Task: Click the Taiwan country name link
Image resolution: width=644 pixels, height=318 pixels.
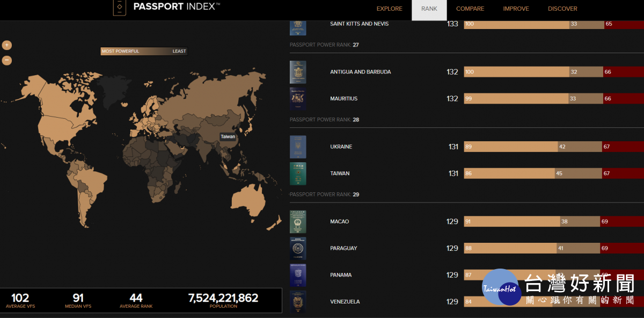Action: tap(340, 174)
